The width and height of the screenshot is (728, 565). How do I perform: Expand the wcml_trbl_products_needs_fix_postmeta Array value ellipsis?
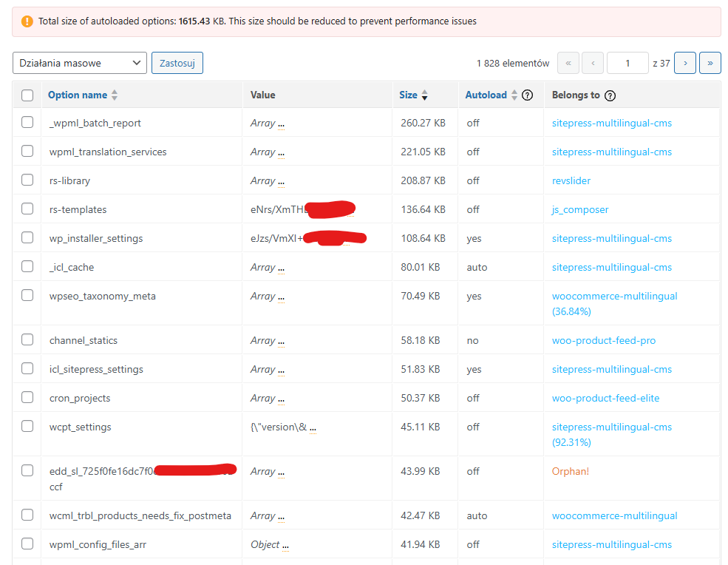tap(281, 517)
